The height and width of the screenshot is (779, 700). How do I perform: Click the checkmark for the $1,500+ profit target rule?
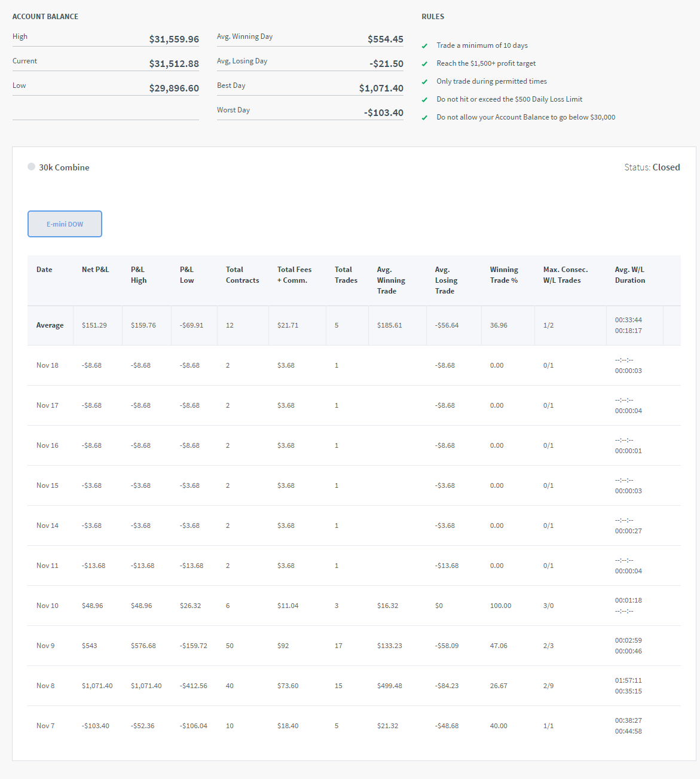[424, 63]
